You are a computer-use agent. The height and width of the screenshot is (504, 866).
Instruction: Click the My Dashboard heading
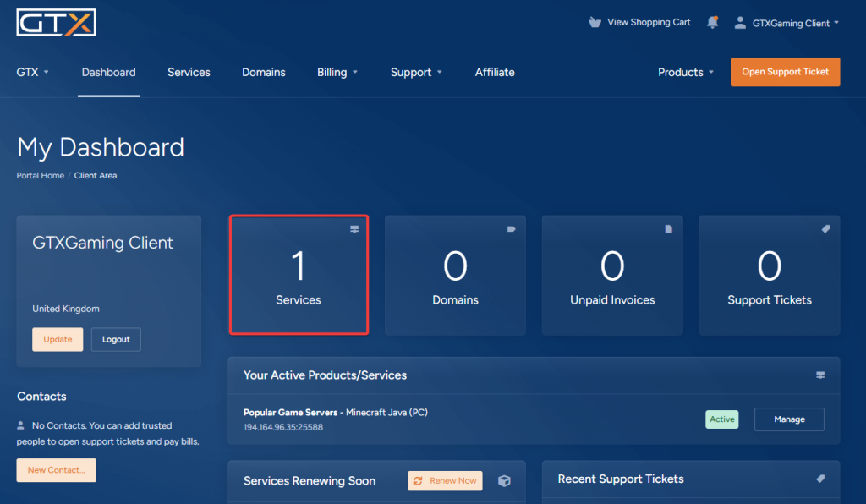pos(101,147)
